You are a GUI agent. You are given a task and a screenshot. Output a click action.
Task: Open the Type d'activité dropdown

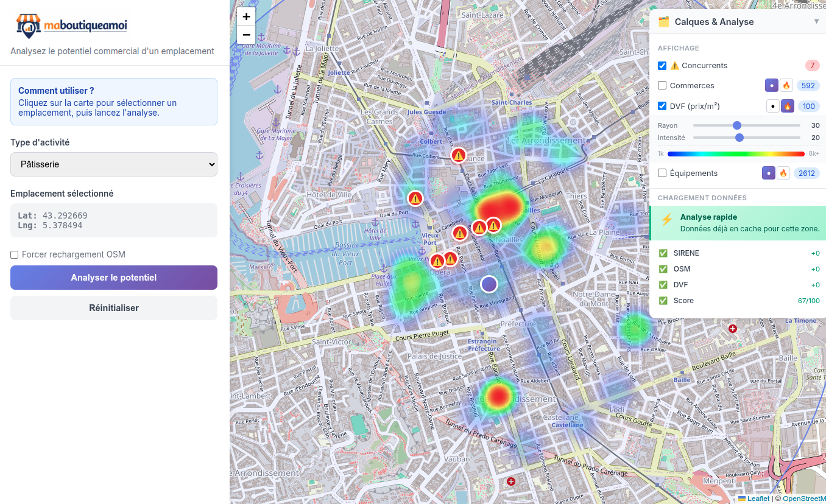pyautogui.click(x=114, y=164)
